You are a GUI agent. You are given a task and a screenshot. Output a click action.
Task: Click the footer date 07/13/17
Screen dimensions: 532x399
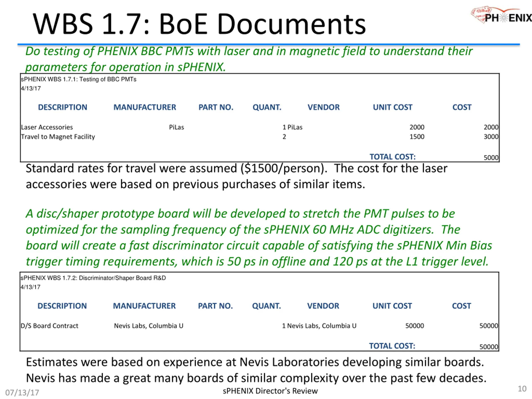[22, 393]
